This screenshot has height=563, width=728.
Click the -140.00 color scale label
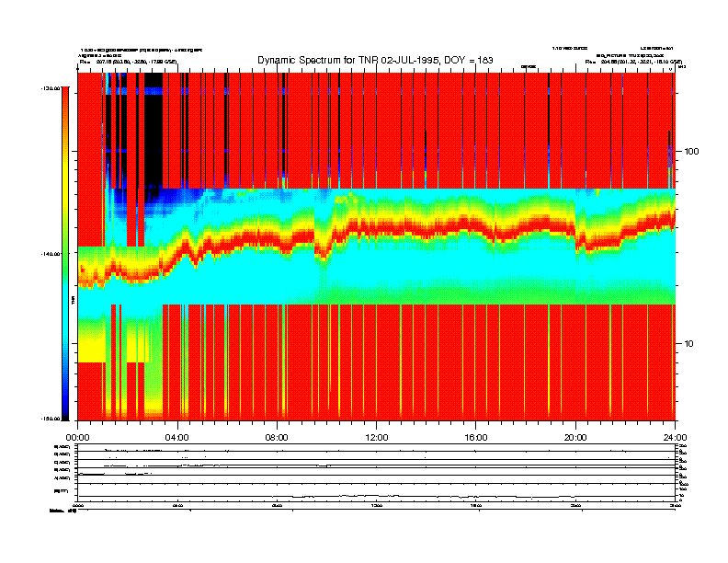[x=51, y=254]
